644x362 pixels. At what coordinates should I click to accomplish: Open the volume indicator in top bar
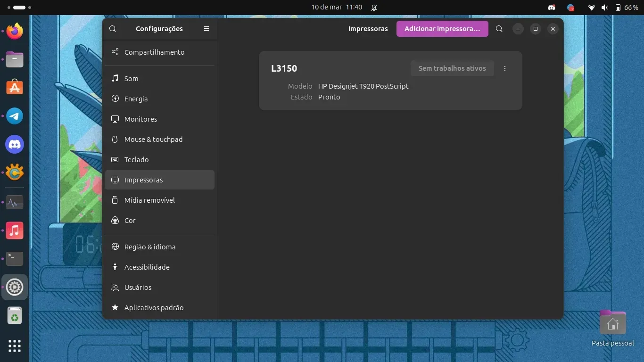click(605, 8)
